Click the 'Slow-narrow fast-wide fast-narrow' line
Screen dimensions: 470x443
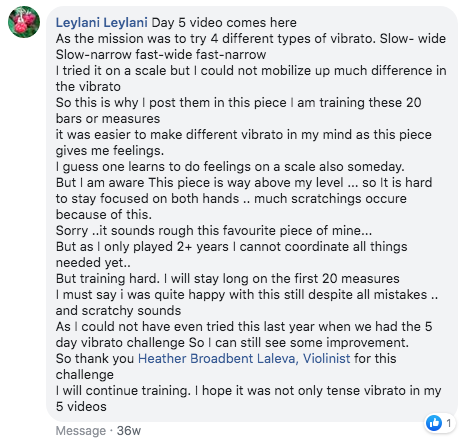pyautogui.click(x=161, y=55)
